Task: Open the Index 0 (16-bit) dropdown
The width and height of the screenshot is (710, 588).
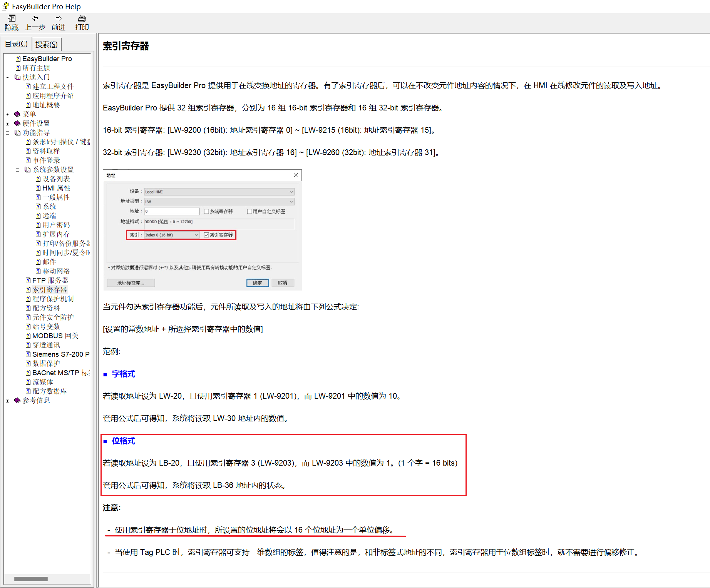Action: tap(196, 235)
